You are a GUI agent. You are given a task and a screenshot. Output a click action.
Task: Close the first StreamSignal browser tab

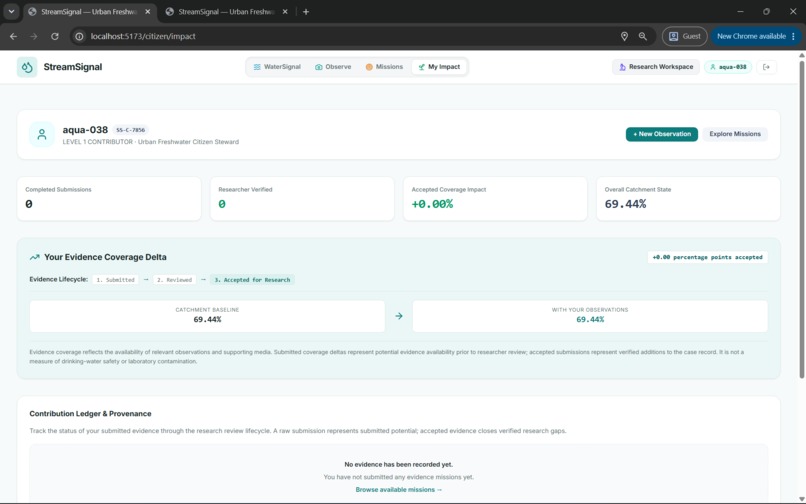[x=148, y=11]
